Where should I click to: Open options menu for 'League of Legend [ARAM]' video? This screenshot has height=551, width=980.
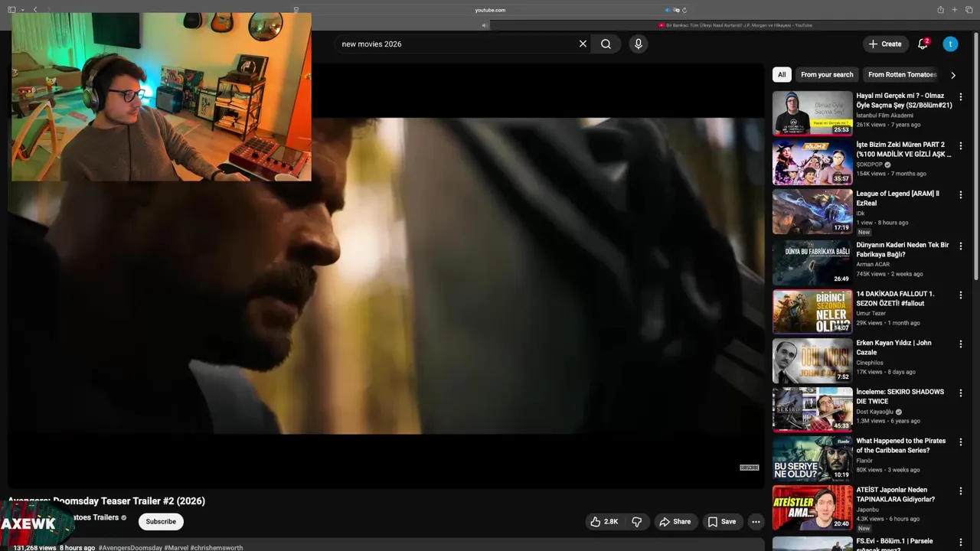click(961, 195)
